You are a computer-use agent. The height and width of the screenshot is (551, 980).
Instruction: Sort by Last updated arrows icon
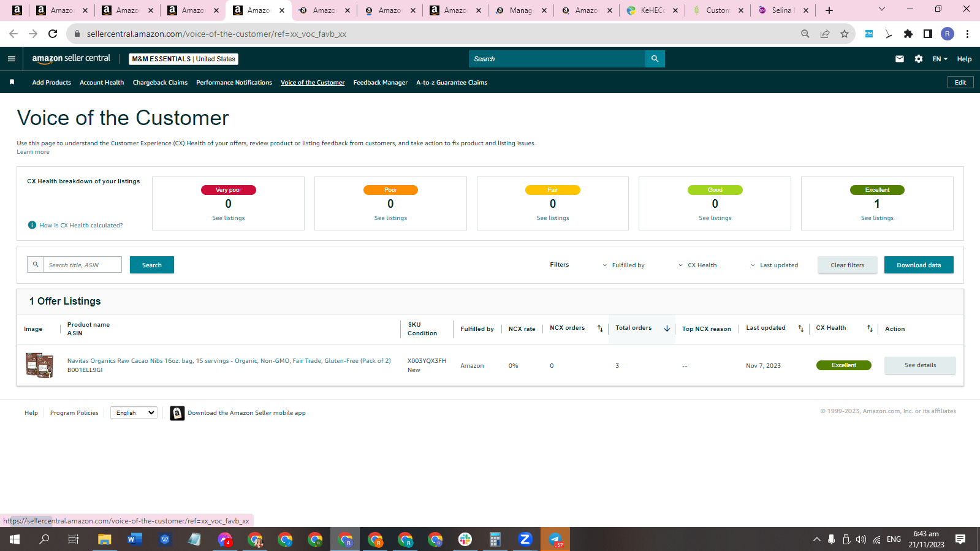[x=800, y=329]
